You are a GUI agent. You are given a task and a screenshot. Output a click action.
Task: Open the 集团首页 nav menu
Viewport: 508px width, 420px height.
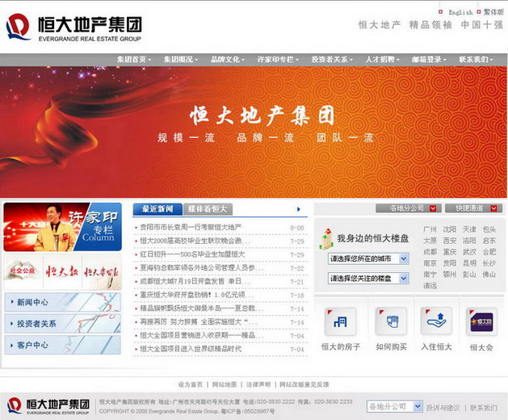(134, 60)
